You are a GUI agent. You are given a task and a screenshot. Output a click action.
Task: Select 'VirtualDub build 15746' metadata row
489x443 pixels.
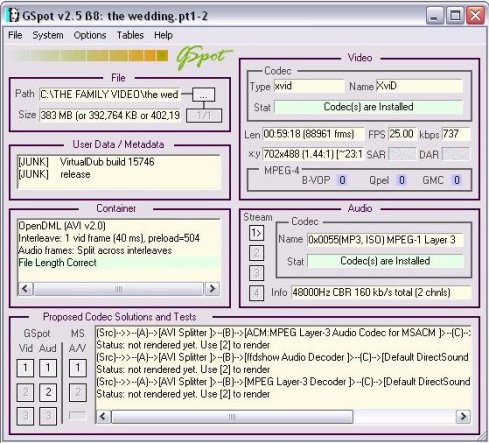pyautogui.click(x=119, y=162)
